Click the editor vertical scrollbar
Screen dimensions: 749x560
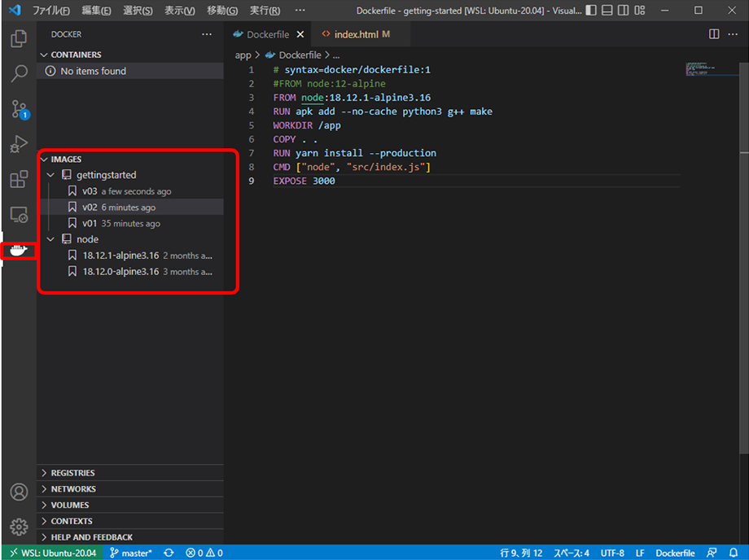click(x=744, y=259)
